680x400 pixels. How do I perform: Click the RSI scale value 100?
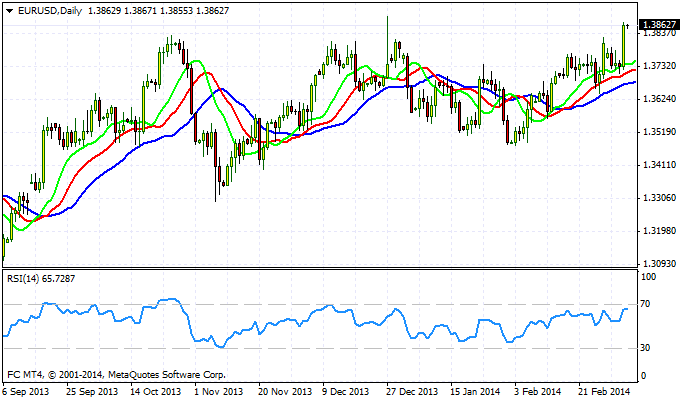pyautogui.click(x=648, y=277)
